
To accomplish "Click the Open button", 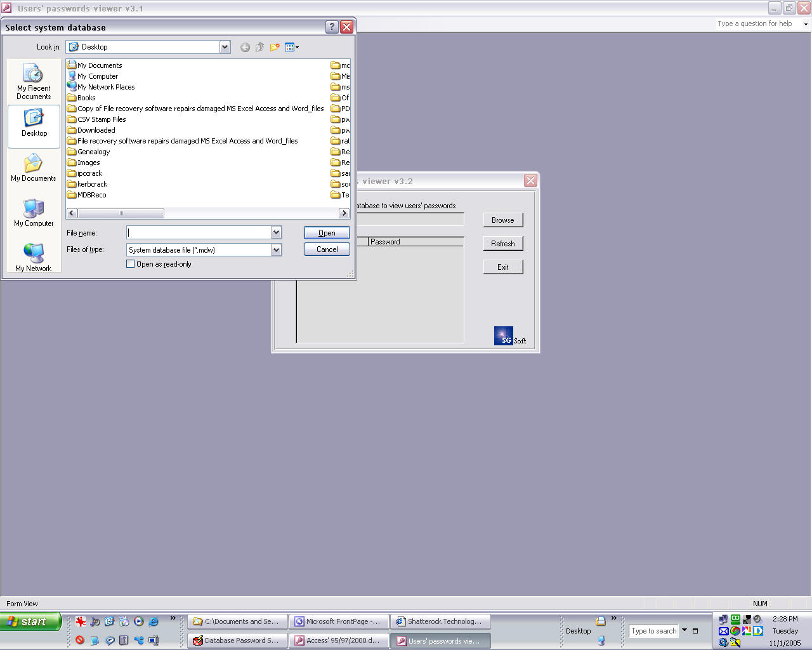I will (x=327, y=233).
